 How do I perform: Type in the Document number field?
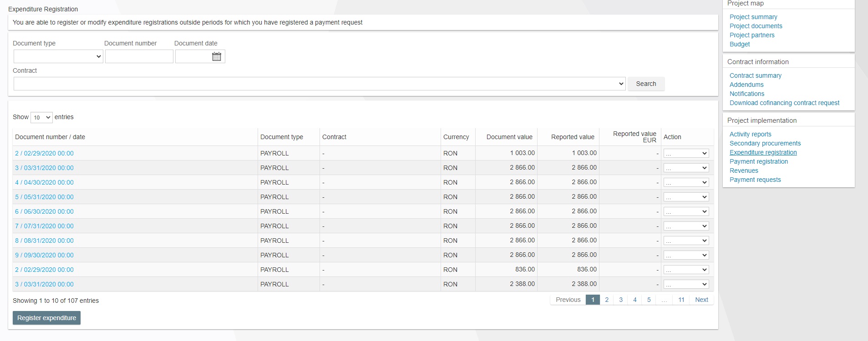tap(139, 56)
